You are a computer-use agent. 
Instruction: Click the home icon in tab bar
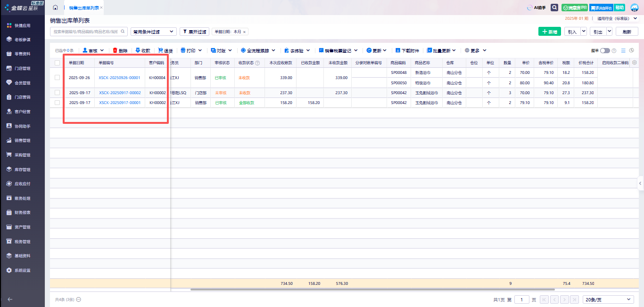coord(55,8)
